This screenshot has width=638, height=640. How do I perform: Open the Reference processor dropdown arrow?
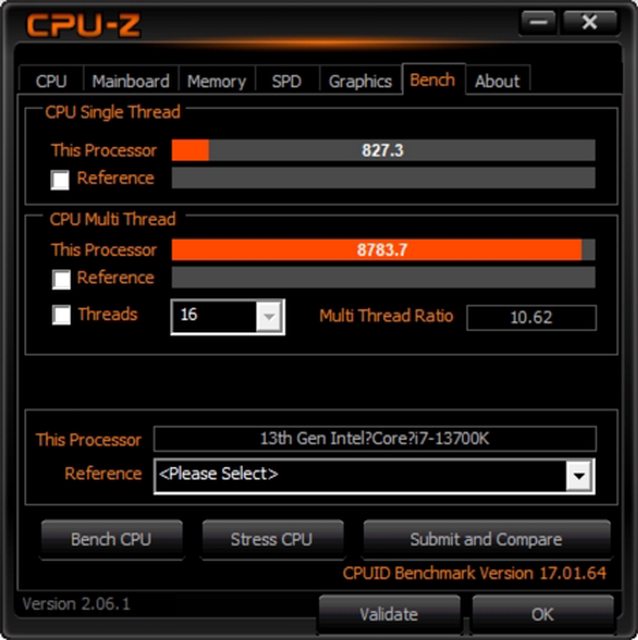tap(579, 476)
